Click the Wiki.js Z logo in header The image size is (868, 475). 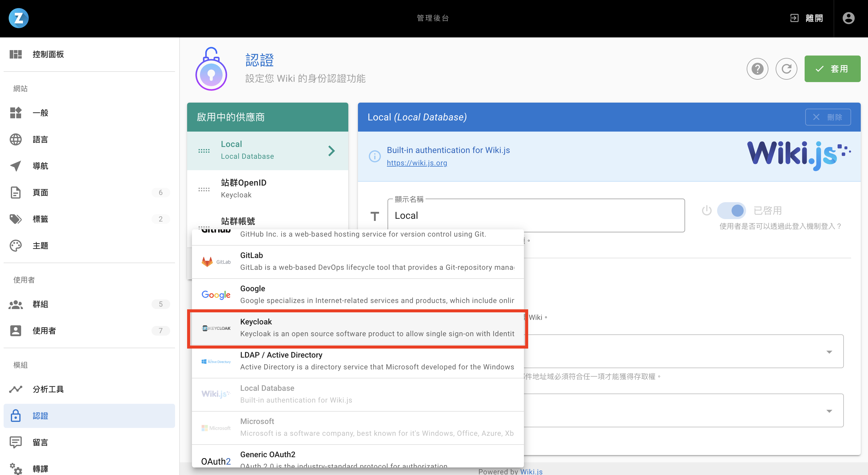click(18, 18)
